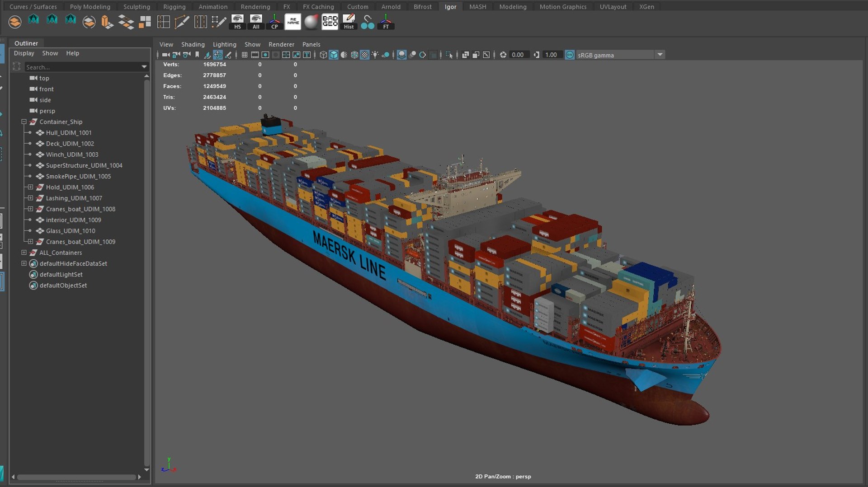The height and width of the screenshot is (487, 868).
Task: Click the exposure reset icon
Action: [503, 55]
